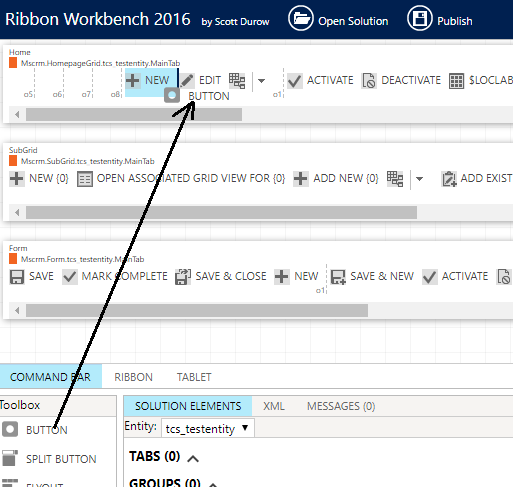Click the hierarchy grid icon in Home ribbon
513x488 pixels.
point(237,81)
